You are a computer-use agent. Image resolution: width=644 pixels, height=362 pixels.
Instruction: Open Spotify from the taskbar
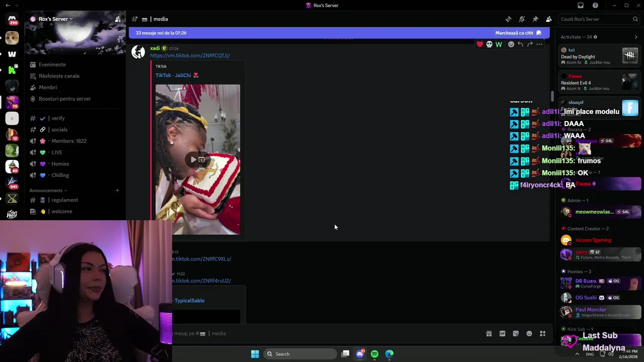coord(374,354)
